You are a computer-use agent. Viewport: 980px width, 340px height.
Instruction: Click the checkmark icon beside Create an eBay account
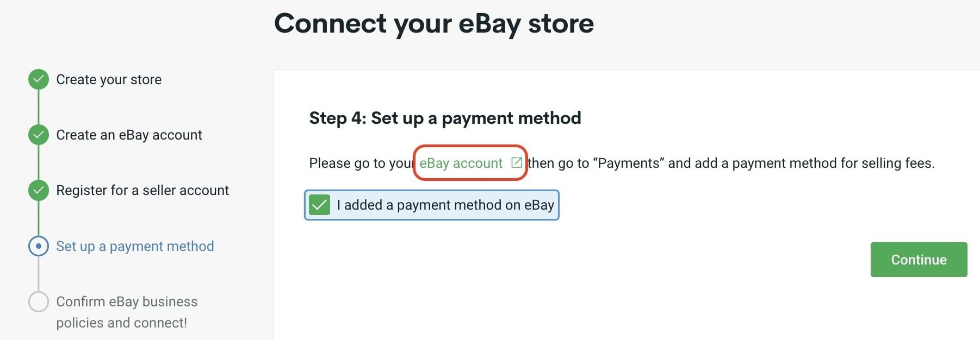[38, 134]
